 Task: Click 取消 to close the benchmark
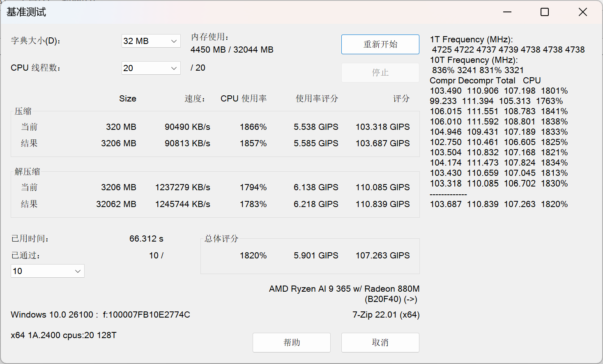(x=380, y=342)
